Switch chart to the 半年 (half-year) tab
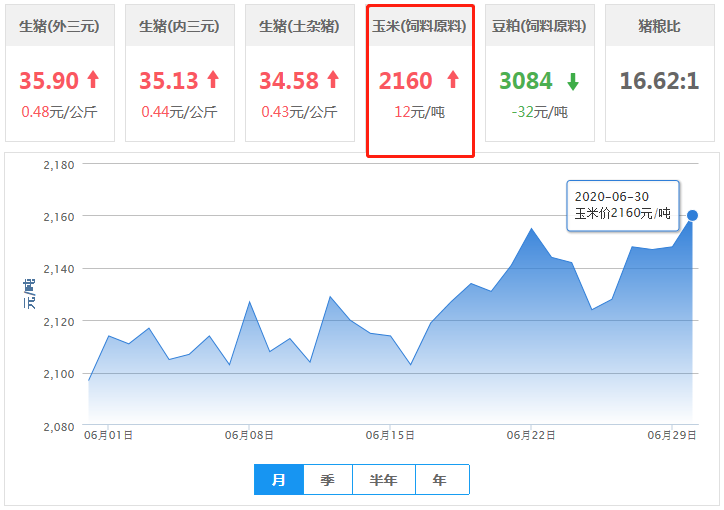This screenshot has width=724, height=510. pyautogui.click(x=384, y=480)
